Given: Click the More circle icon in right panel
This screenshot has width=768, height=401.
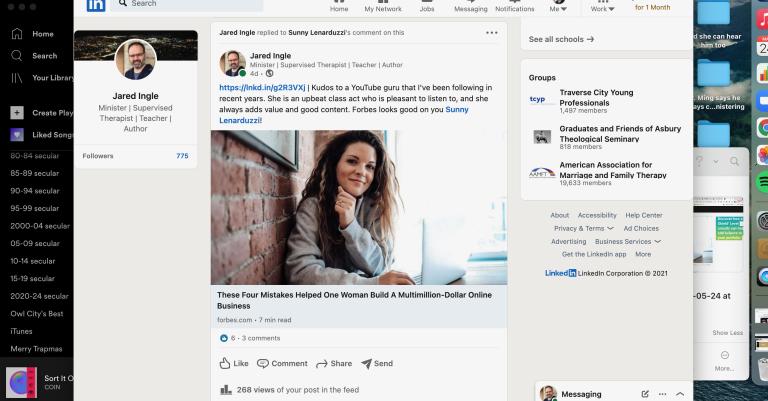Looking at the screenshot, I should pos(725,355).
